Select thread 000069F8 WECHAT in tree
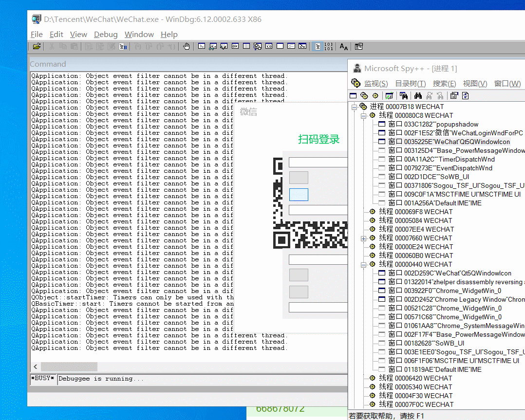The width and height of the screenshot is (525, 420). 415,212
